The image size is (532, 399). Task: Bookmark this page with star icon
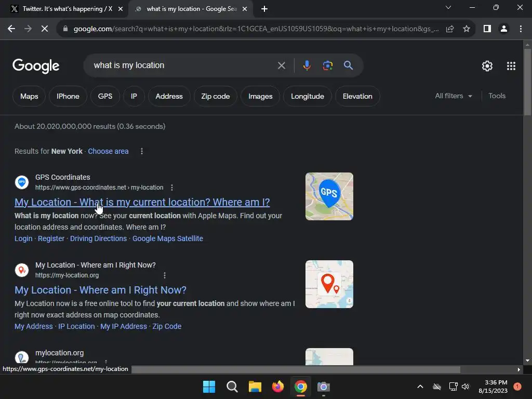pyautogui.click(x=467, y=29)
